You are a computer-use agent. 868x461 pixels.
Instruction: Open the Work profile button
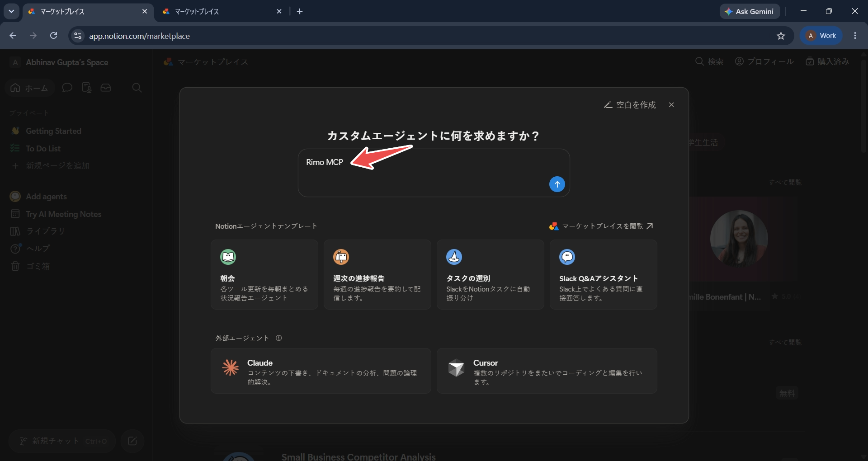click(821, 36)
